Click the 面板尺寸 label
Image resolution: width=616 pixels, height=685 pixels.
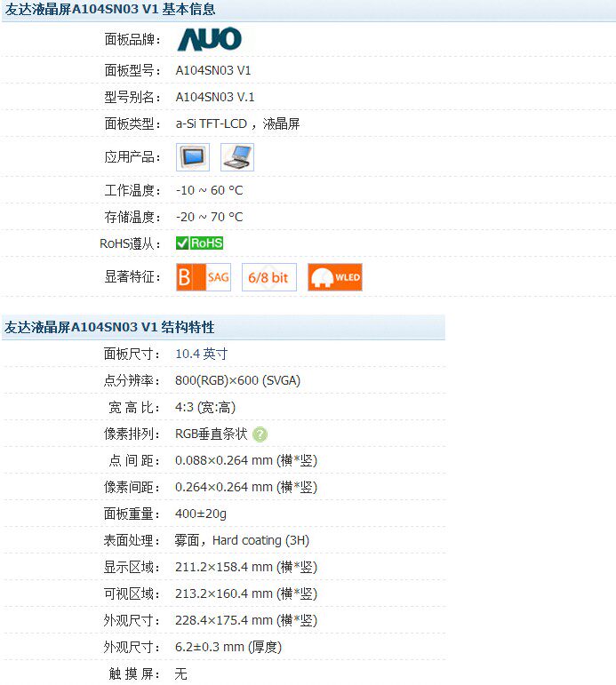[x=132, y=354]
